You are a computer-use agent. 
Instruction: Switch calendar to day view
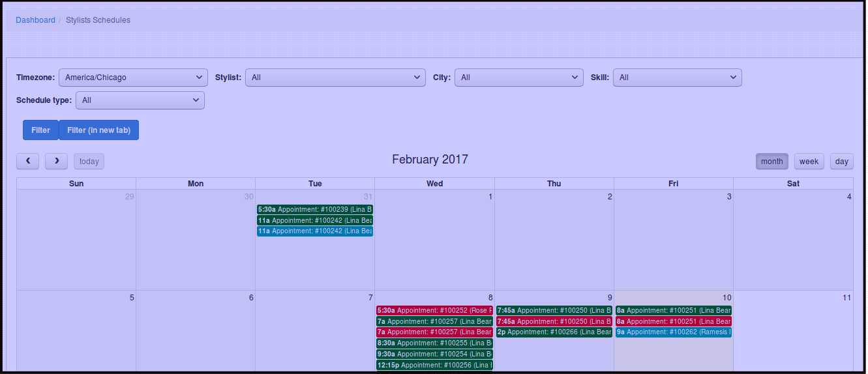click(841, 162)
